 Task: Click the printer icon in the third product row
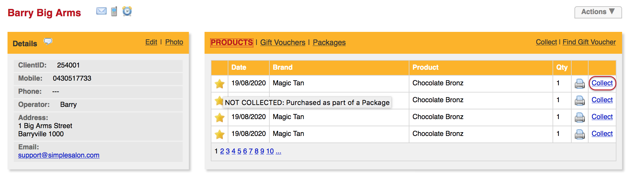click(579, 117)
